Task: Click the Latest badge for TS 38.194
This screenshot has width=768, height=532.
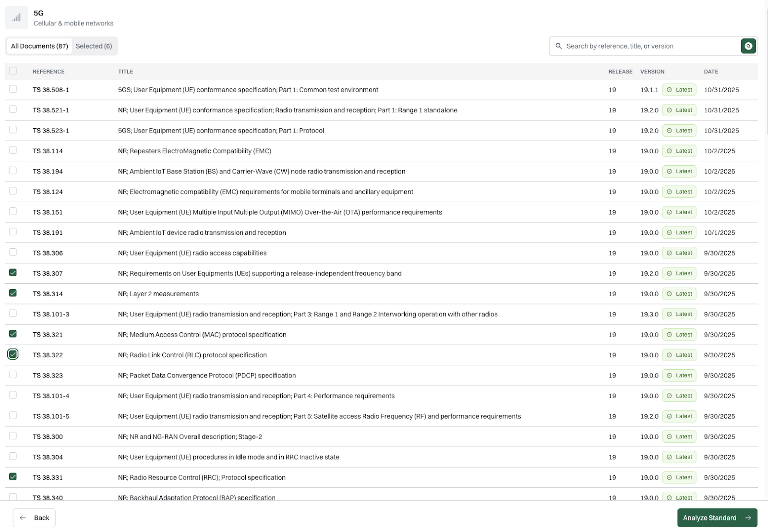Action: [679, 171]
